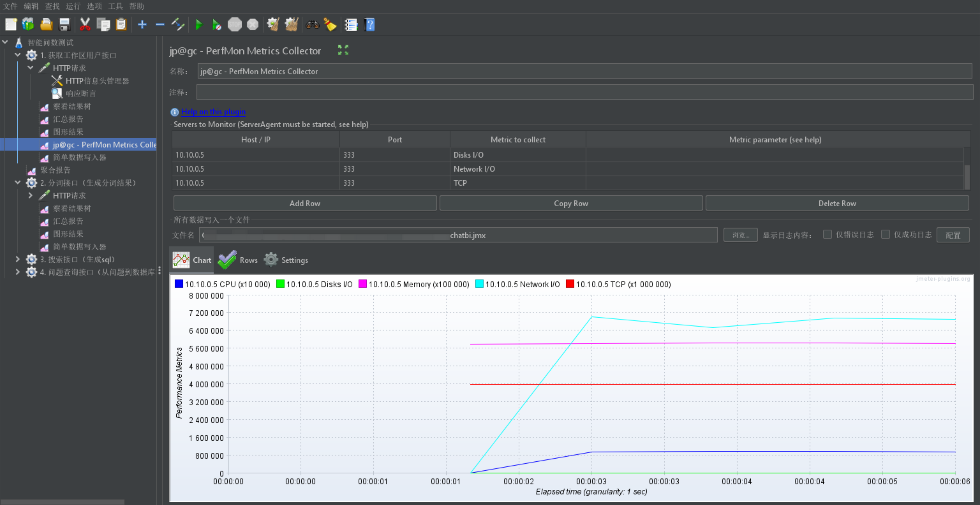Click the Shutdown test icon
Image resolution: width=980 pixels, height=505 pixels.
click(253, 25)
